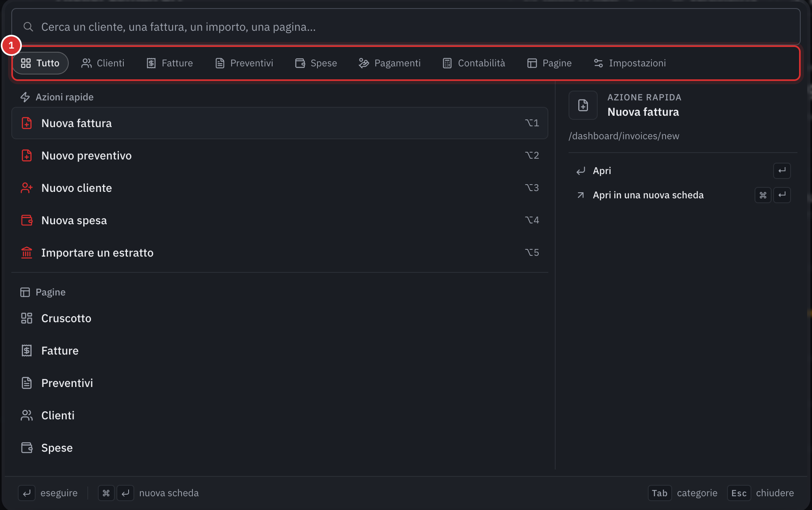Image resolution: width=812 pixels, height=510 pixels.
Task: Open the Cruscotto page entry
Action: pos(280,318)
